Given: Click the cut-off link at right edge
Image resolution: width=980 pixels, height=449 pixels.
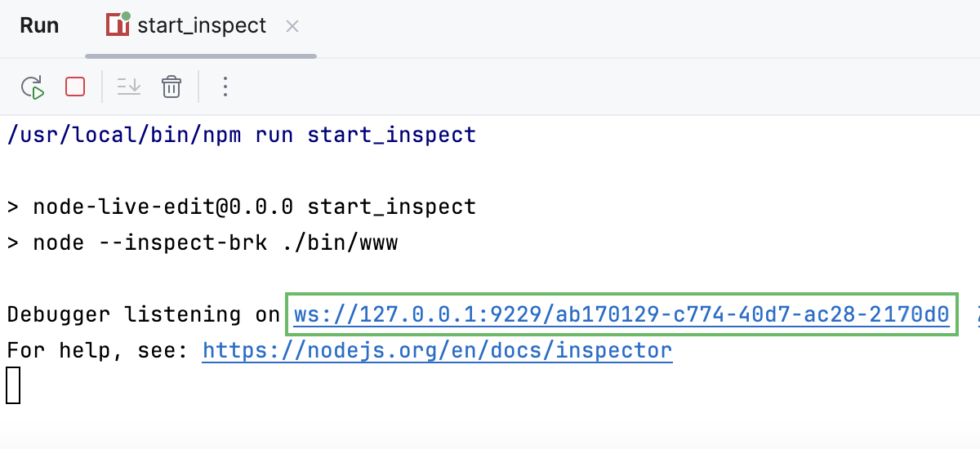Looking at the screenshot, I should [977, 314].
